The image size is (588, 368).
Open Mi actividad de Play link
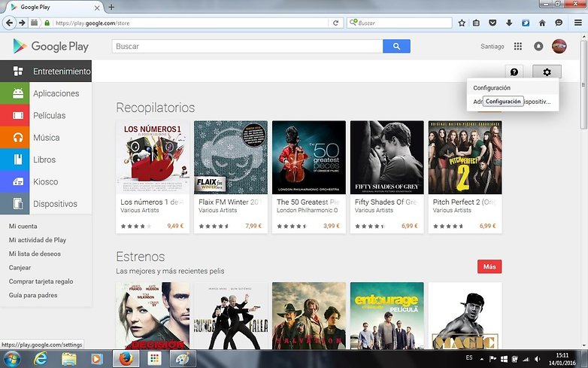[38, 240]
